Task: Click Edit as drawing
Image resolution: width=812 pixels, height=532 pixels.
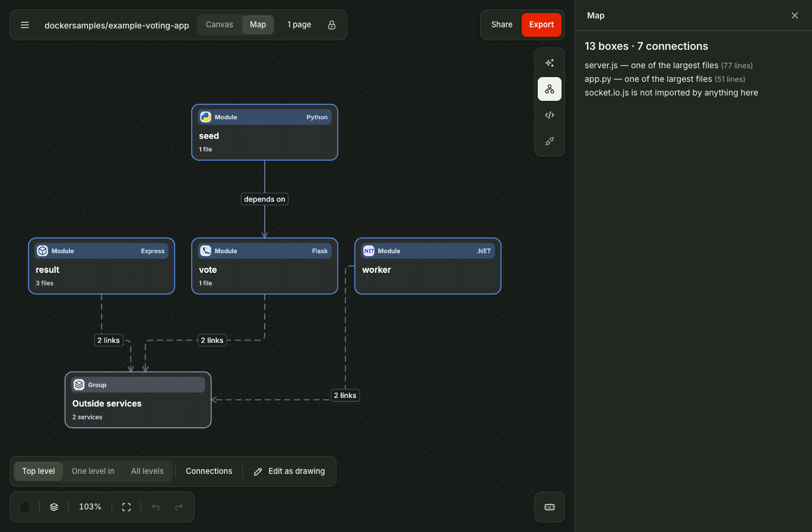Action: coord(290,472)
